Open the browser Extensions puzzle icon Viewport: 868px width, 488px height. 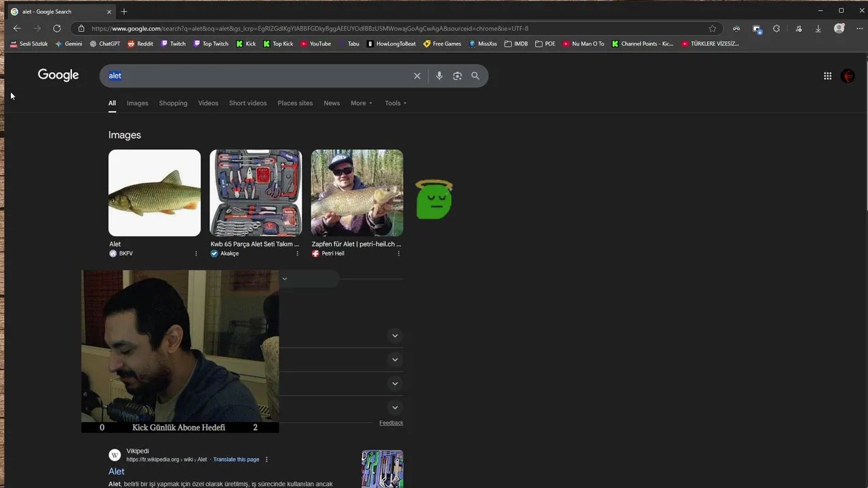[776, 28]
